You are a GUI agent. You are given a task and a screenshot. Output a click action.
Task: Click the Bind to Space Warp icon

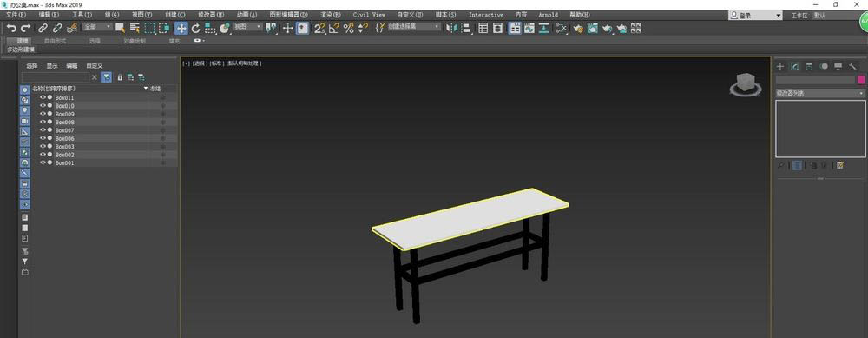click(71, 28)
